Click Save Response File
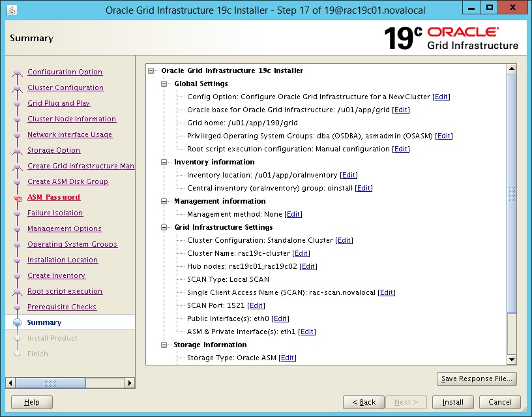Image resolution: width=532 pixels, height=417 pixels. [x=477, y=378]
